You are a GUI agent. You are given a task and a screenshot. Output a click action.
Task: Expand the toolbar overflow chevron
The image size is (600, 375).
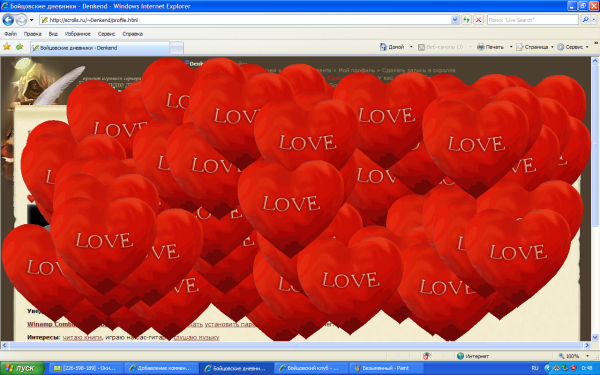tap(596, 43)
